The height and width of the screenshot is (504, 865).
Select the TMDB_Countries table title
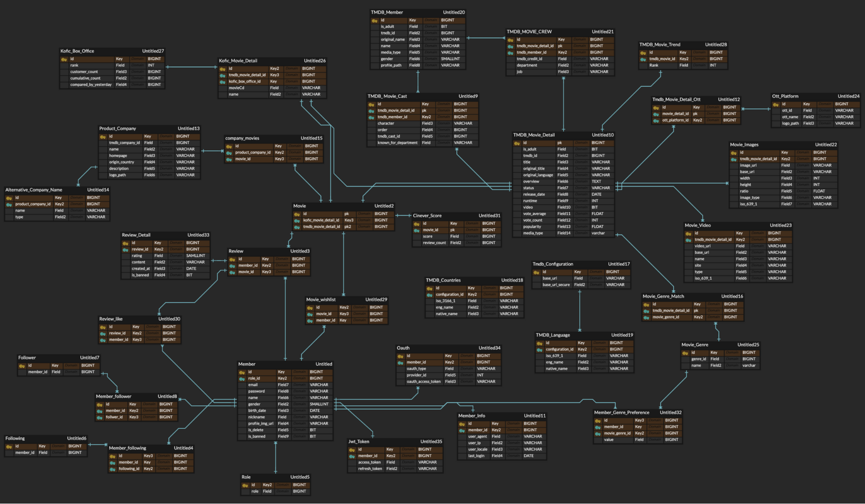click(443, 280)
